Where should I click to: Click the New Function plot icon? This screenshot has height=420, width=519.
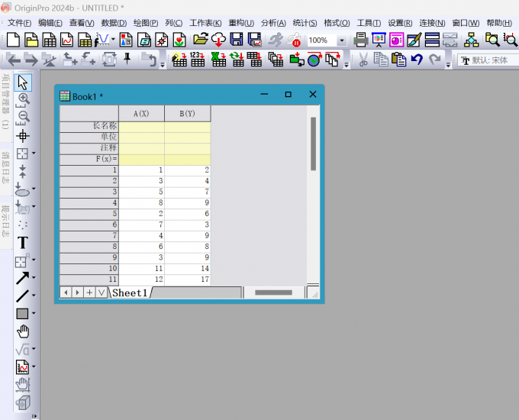102,40
